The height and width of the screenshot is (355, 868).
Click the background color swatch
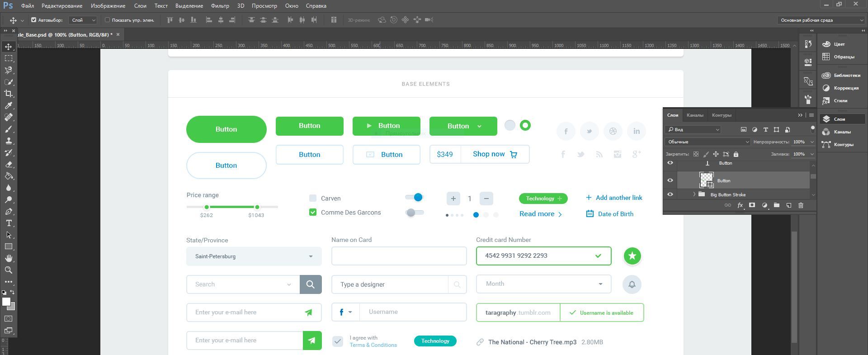(x=12, y=307)
